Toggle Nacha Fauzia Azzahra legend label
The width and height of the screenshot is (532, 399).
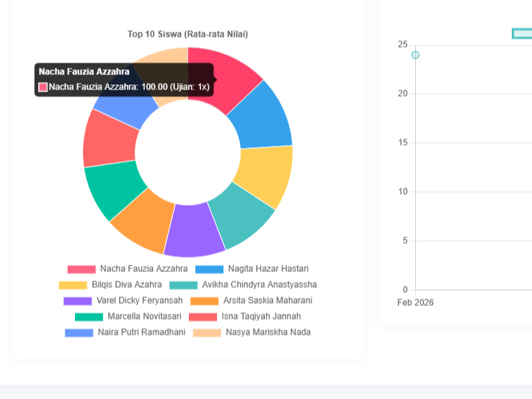[x=143, y=269]
